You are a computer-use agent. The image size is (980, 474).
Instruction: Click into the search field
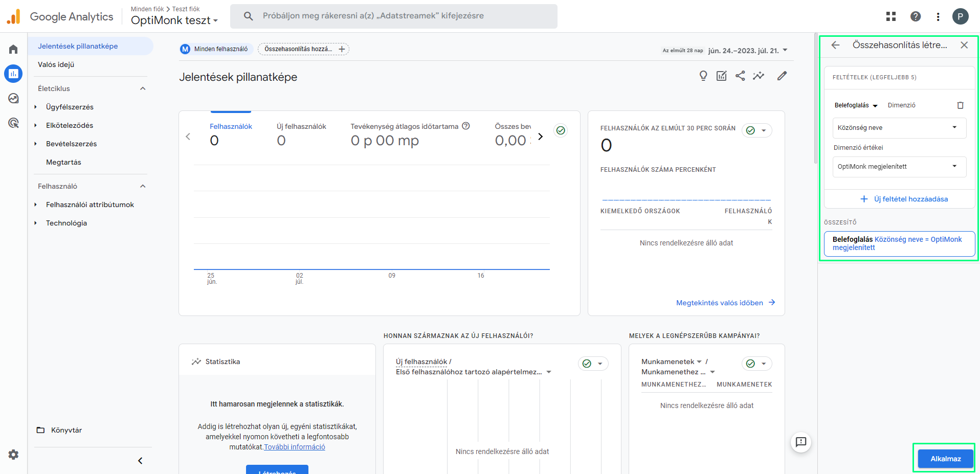tap(394, 16)
